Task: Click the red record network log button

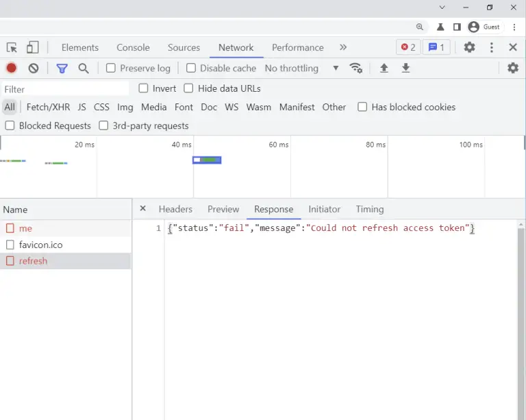Action: (12, 68)
